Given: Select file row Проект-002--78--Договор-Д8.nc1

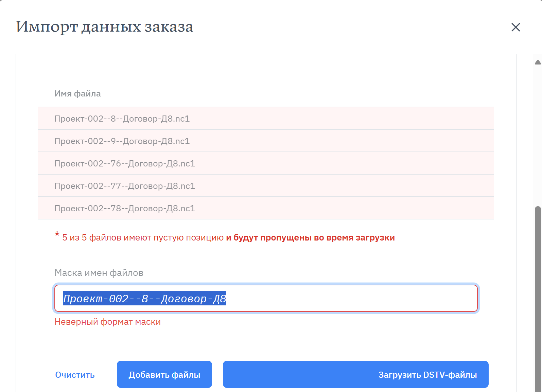Looking at the screenshot, I should coord(266,208).
